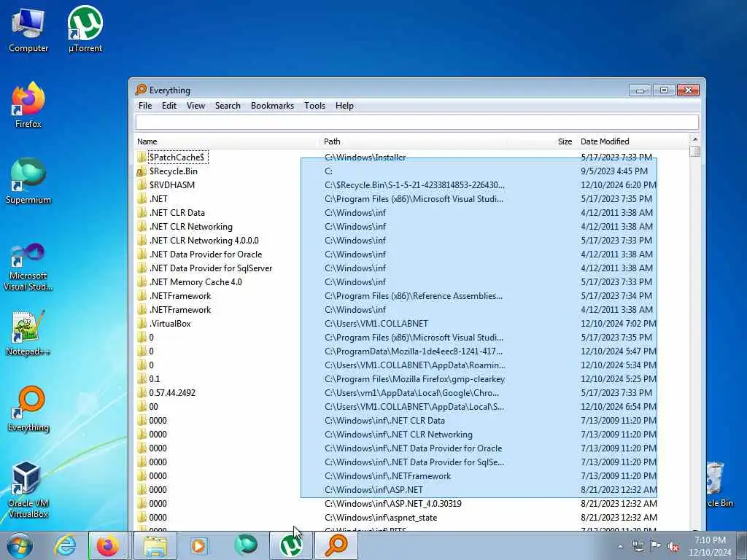Sort results by Name column header
Screen dimensions: 747x560
click(x=226, y=141)
